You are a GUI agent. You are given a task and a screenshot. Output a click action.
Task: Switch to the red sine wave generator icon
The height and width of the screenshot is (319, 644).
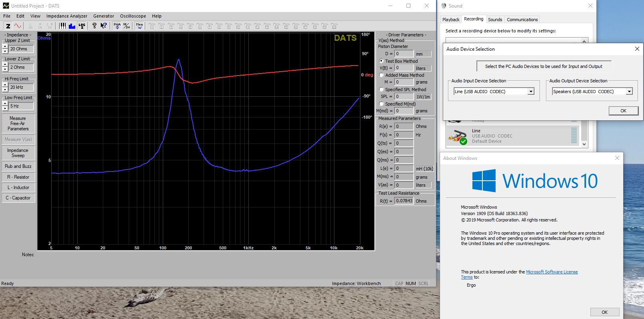18,26
